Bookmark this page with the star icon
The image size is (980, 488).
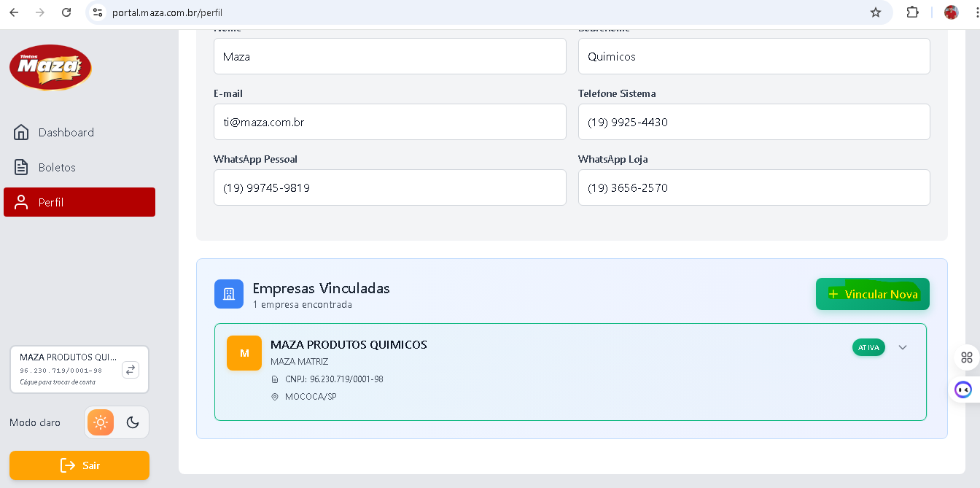[876, 12]
